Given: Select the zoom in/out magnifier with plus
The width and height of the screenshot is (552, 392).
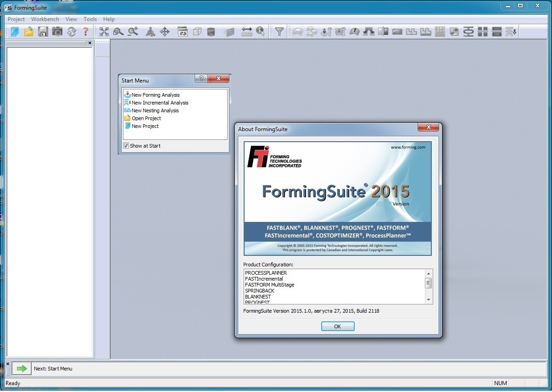Looking at the screenshot, I should click(x=133, y=32).
